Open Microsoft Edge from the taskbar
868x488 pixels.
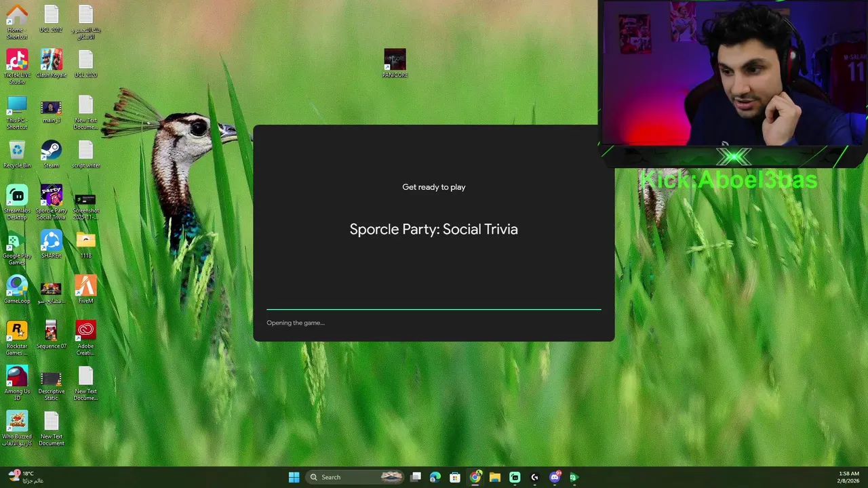pos(435,477)
